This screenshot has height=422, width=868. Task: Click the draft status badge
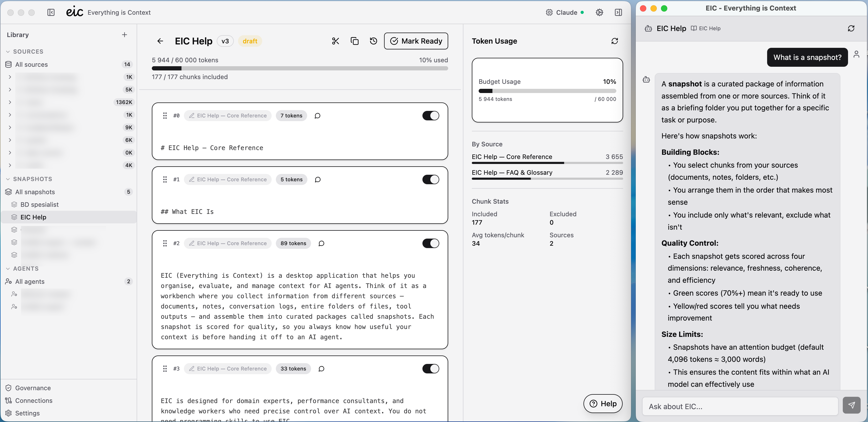pyautogui.click(x=250, y=41)
